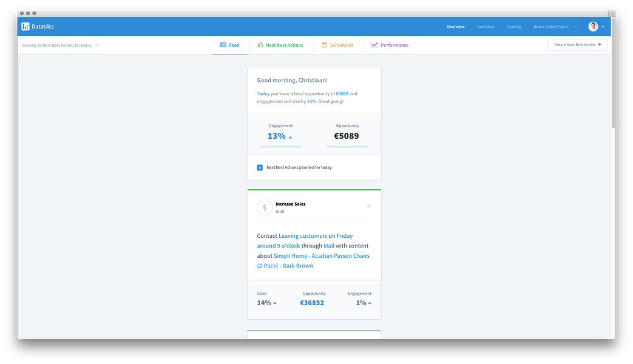Click the €5089 link in greeting text
633x364 pixels.
click(342, 93)
